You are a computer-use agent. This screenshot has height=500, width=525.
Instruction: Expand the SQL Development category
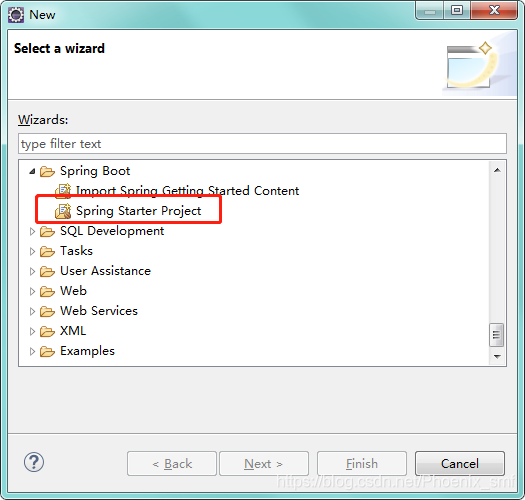32,231
